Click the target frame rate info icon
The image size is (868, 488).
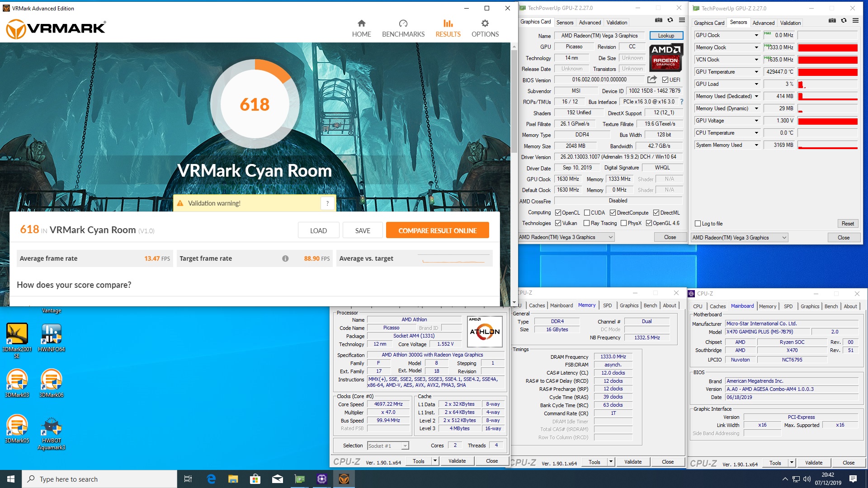click(x=285, y=258)
